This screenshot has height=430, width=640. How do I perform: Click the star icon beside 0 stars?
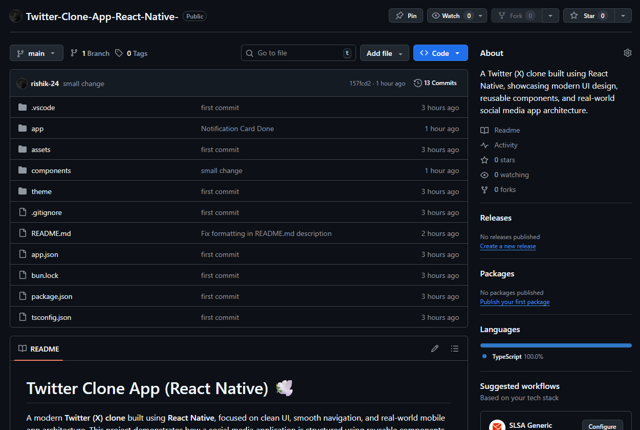point(484,160)
